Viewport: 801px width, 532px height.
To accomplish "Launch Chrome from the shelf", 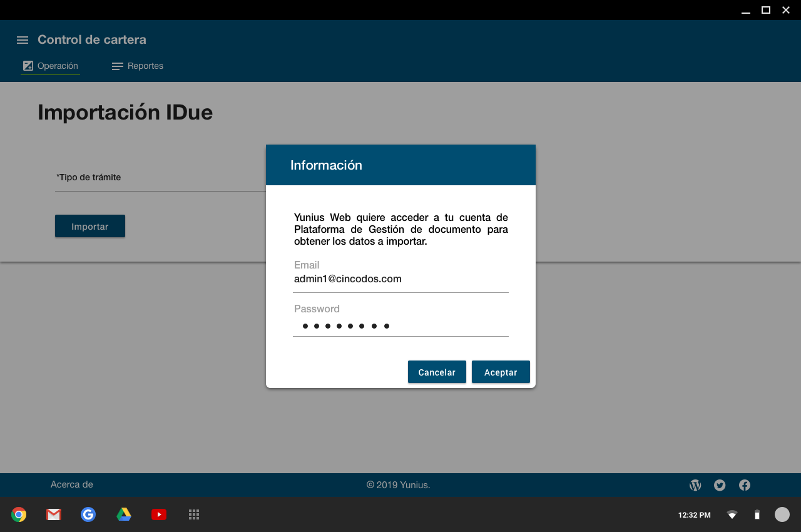I will click(x=19, y=514).
